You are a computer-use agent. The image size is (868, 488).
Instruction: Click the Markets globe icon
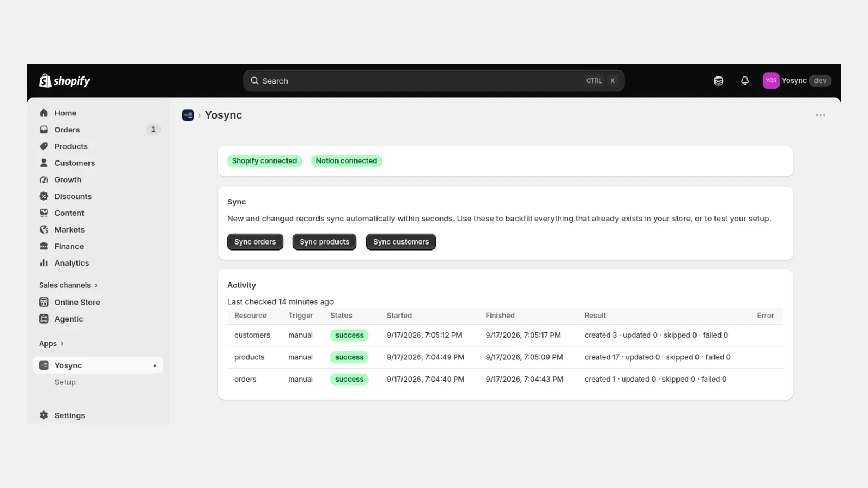44,229
